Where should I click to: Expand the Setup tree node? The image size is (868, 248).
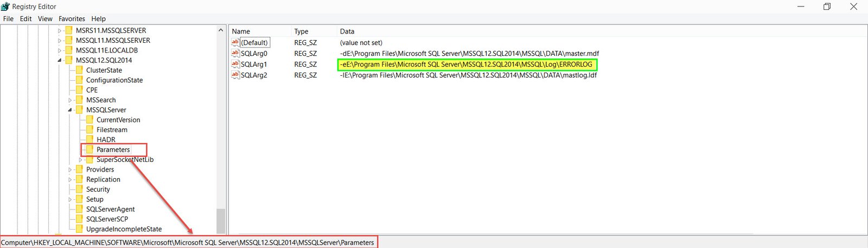point(70,199)
